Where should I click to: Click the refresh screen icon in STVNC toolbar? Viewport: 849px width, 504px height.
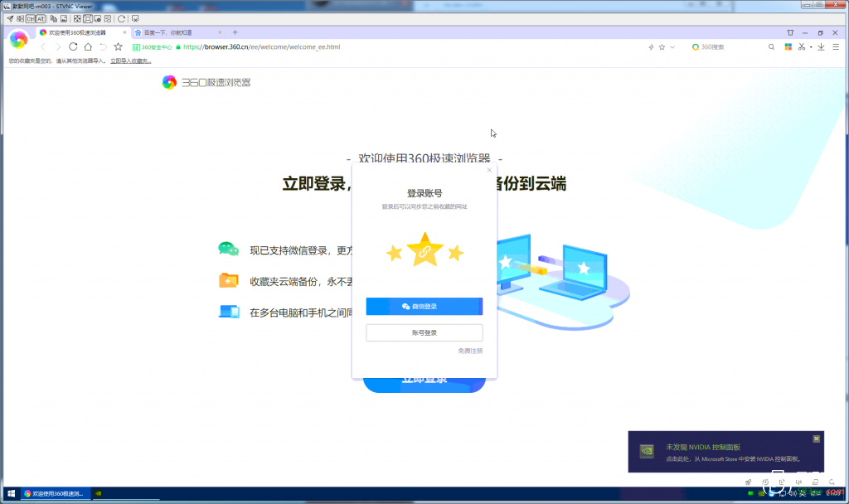[122, 19]
